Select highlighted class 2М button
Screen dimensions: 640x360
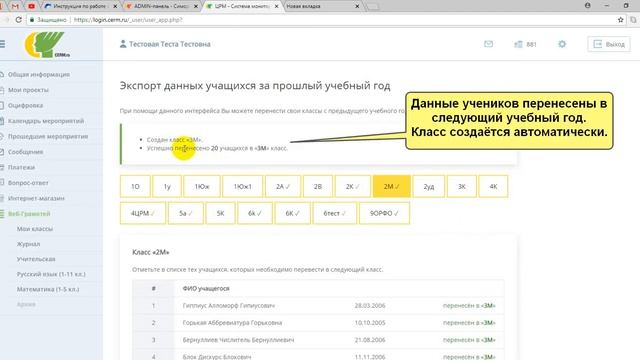point(391,186)
